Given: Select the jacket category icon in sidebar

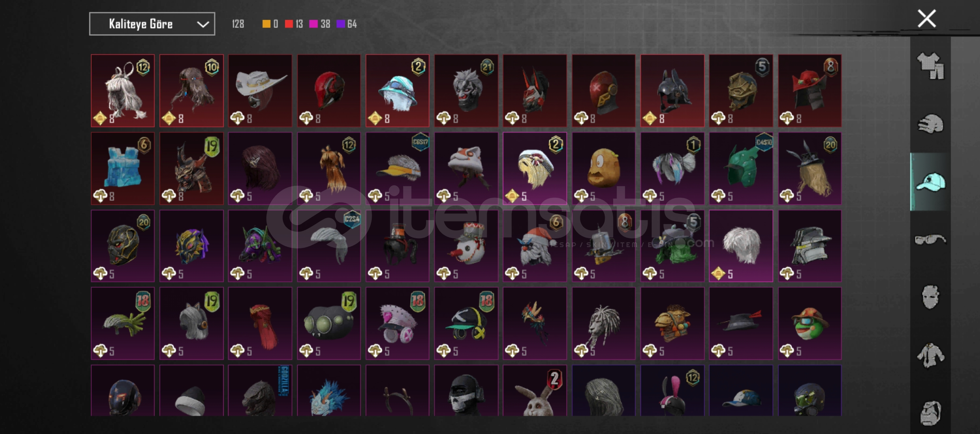Looking at the screenshot, I should click(x=931, y=355).
